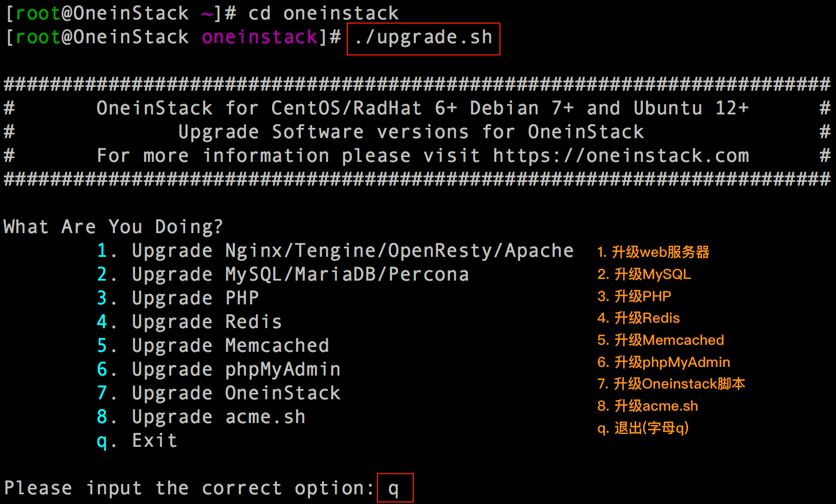Select the Upgrade acme.sh option
This screenshot has height=504, width=836.
(x=218, y=417)
